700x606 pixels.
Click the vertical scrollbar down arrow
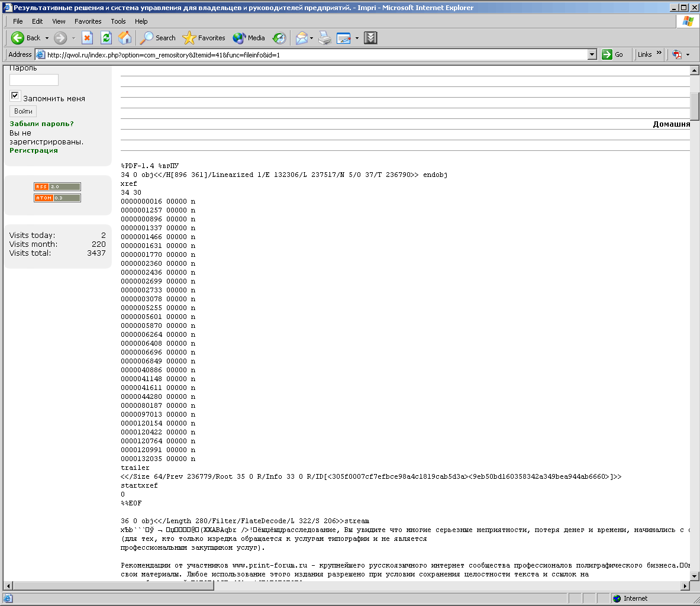(x=694, y=576)
